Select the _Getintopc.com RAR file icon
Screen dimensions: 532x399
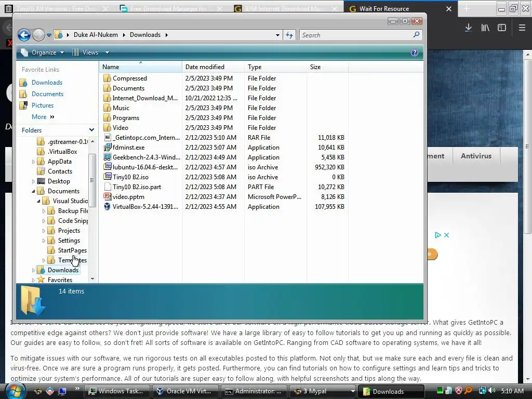tap(107, 137)
